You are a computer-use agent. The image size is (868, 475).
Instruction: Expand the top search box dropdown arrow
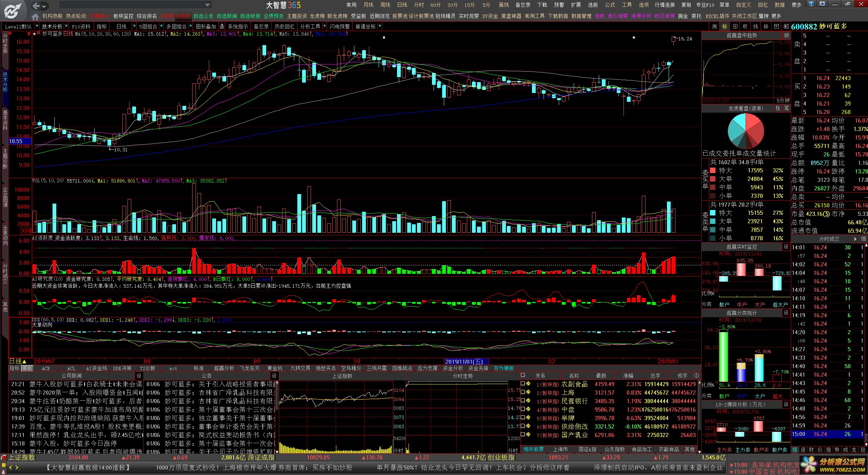click(x=208, y=5)
